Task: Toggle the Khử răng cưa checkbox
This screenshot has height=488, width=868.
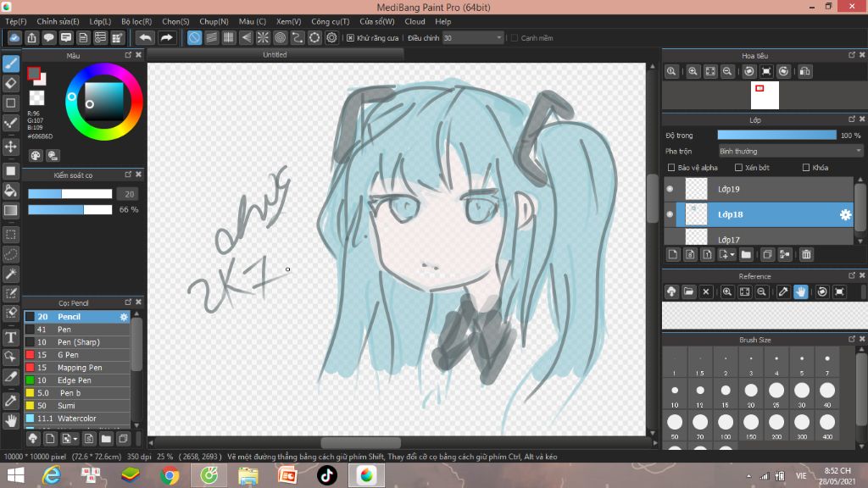Action: [350, 38]
